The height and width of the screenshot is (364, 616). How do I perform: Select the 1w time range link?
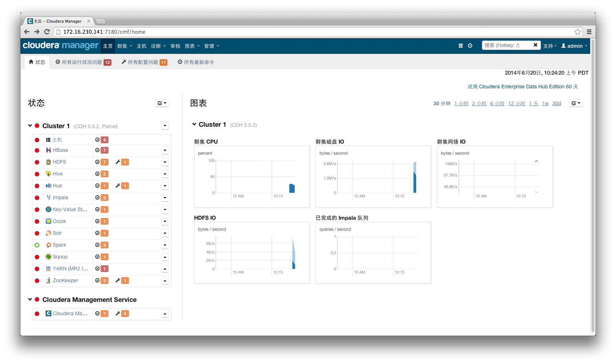545,103
